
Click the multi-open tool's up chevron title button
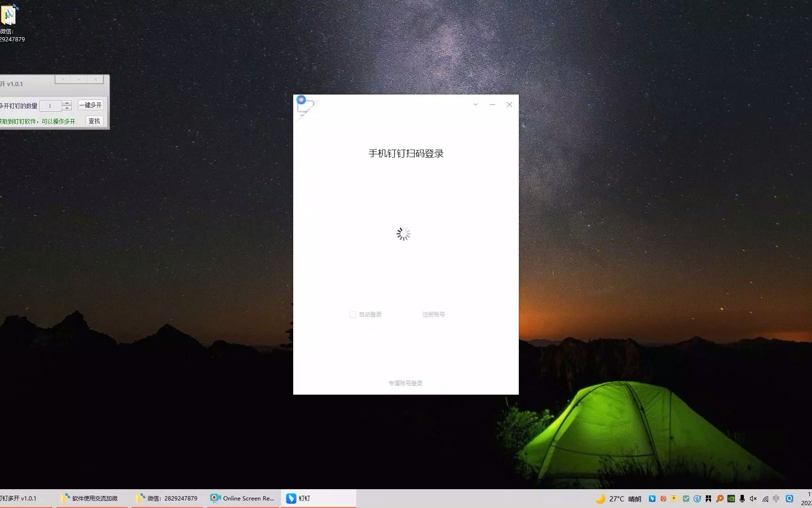[79, 79]
